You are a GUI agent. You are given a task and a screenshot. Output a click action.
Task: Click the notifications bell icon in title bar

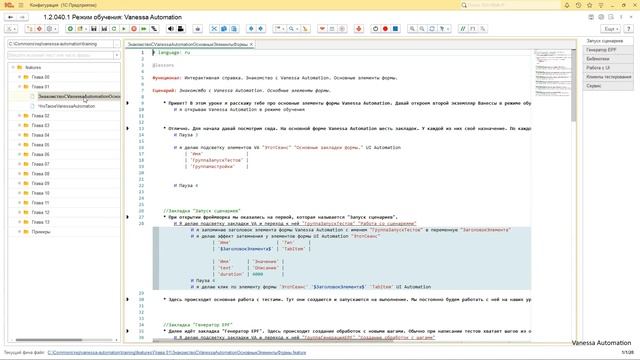coord(567,5)
